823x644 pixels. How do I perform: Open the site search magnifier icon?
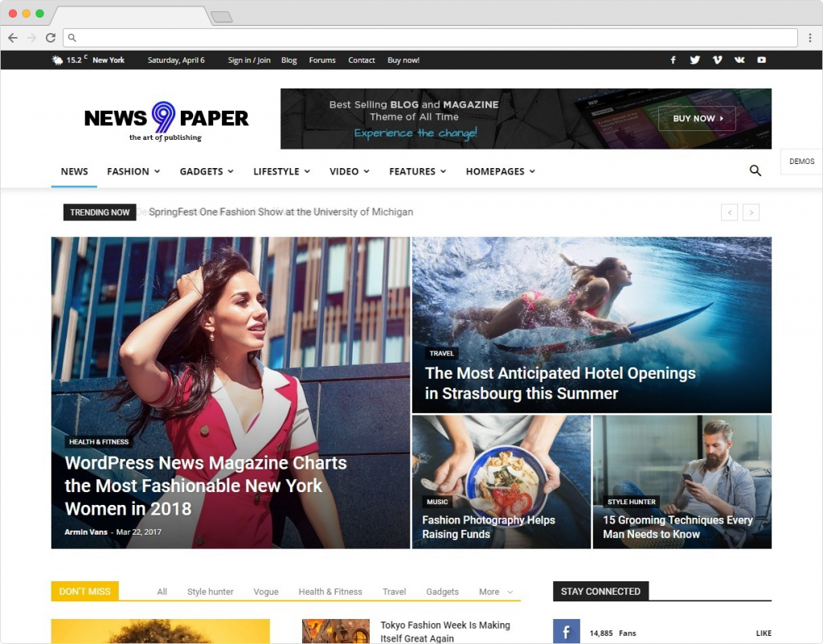coord(755,171)
